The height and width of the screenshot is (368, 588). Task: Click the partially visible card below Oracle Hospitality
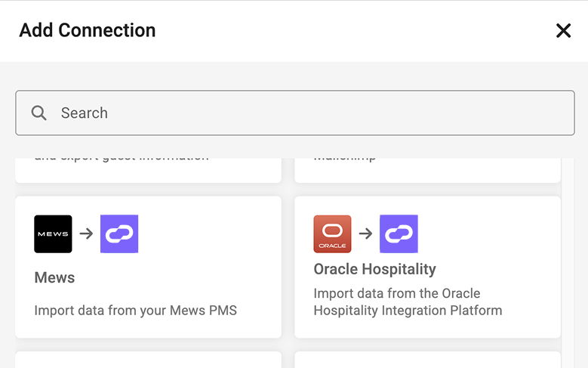[427, 360]
